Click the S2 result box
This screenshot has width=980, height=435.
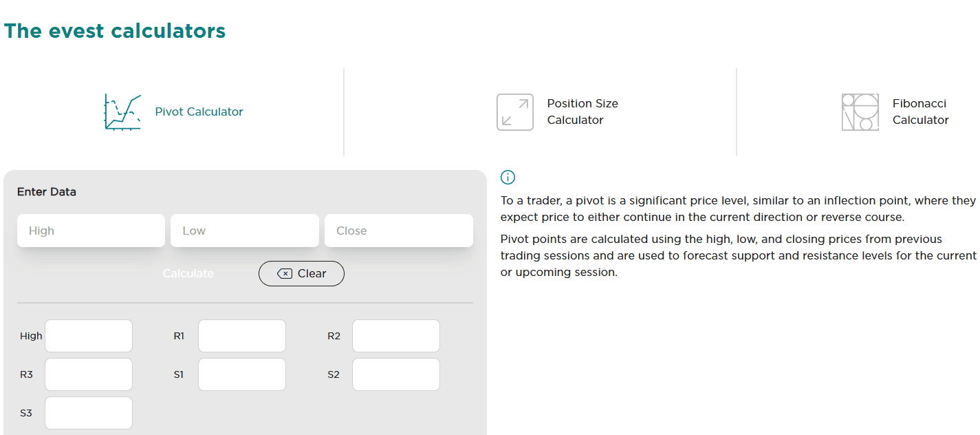396,374
